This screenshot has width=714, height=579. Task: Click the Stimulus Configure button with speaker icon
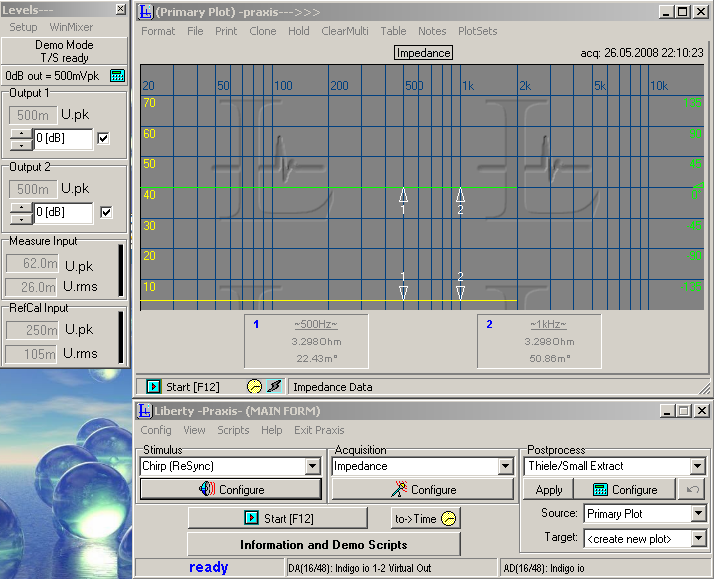[231, 490]
